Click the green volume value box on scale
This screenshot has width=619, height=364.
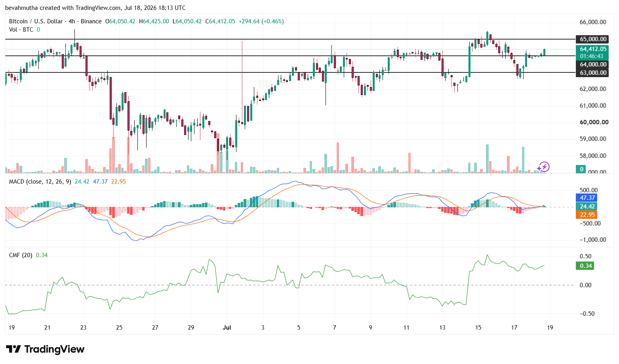[581, 169]
